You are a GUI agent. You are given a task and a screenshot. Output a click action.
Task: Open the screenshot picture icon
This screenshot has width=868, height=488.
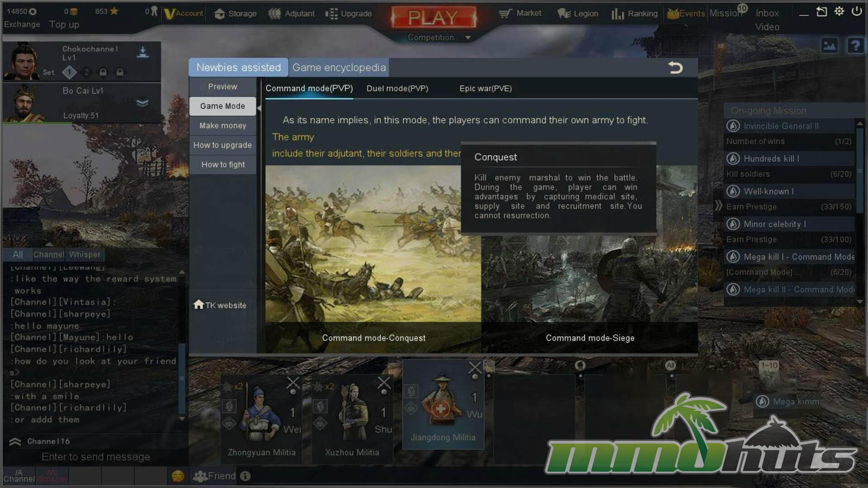(829, 45)
